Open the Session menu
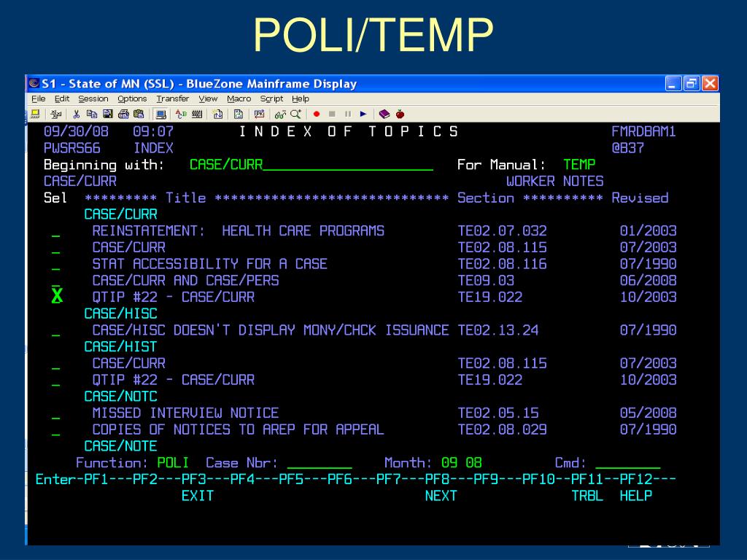Screen dimensions: 747x560 tap(93, 98)
